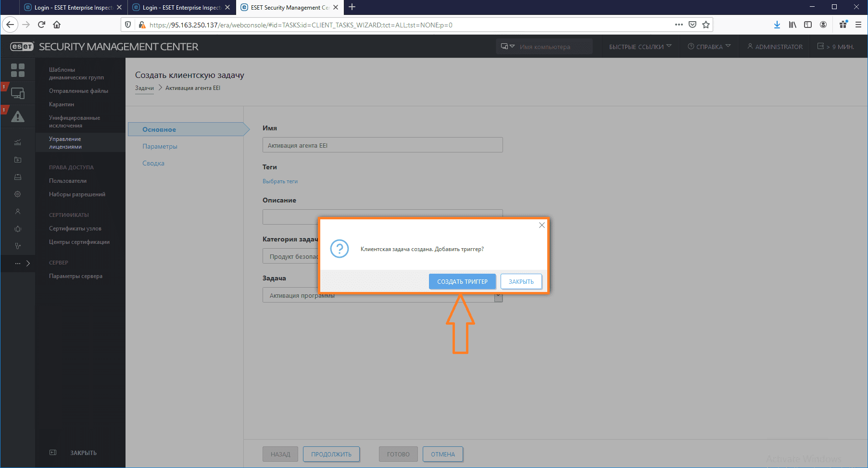Open the Notifications bell icon in sidebar
This screenshot has width=868, height=468.
18,229
